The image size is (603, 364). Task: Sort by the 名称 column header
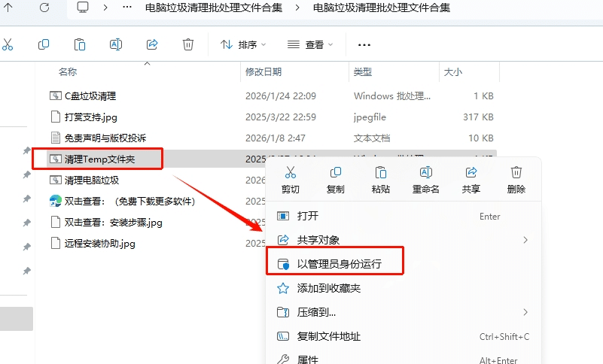pos(68,72)
